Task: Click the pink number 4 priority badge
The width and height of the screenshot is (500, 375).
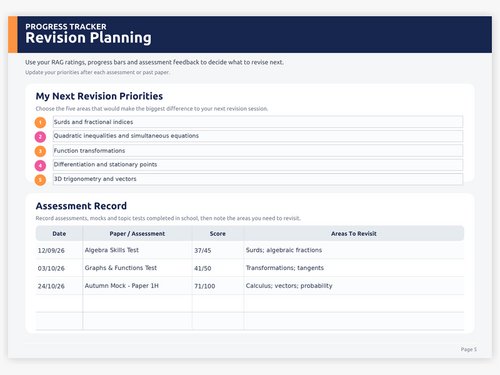Action: (x=40, y=165)
